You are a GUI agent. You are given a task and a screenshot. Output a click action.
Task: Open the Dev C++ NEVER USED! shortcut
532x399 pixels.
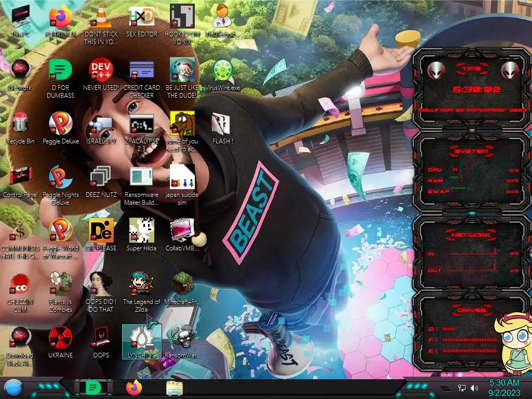[101, 75]
